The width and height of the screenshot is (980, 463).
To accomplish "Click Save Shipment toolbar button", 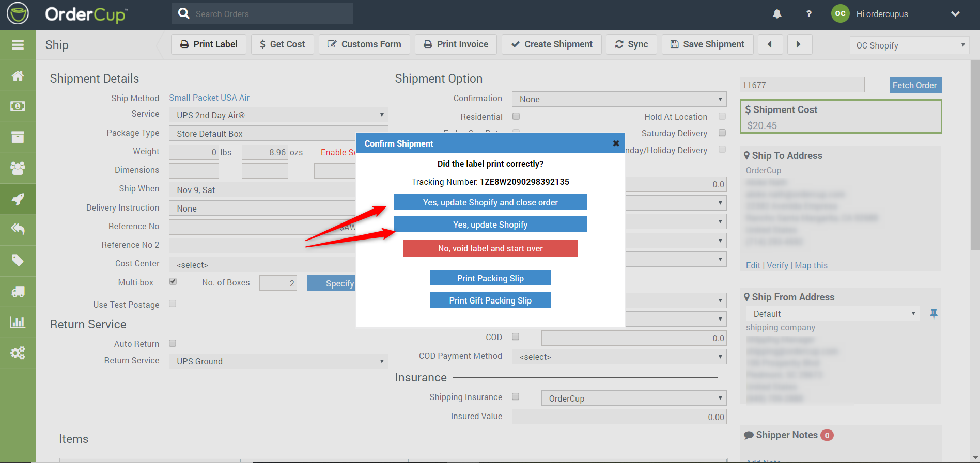I will click(707, 44).
